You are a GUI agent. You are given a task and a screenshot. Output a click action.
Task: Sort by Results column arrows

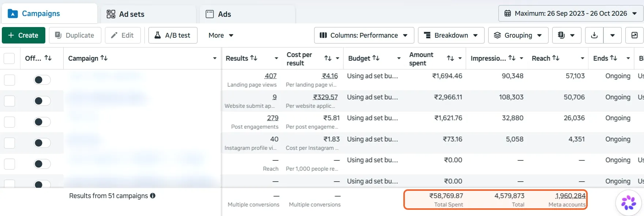pos(253,58)
